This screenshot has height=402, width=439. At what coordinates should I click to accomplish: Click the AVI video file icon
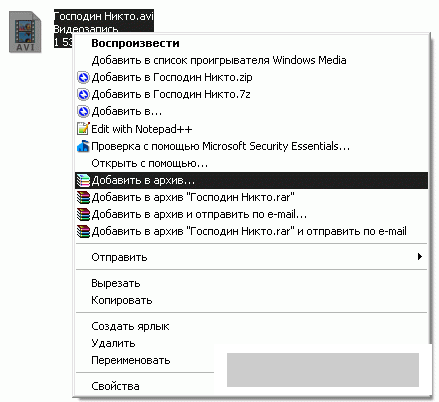pos(25,32)
